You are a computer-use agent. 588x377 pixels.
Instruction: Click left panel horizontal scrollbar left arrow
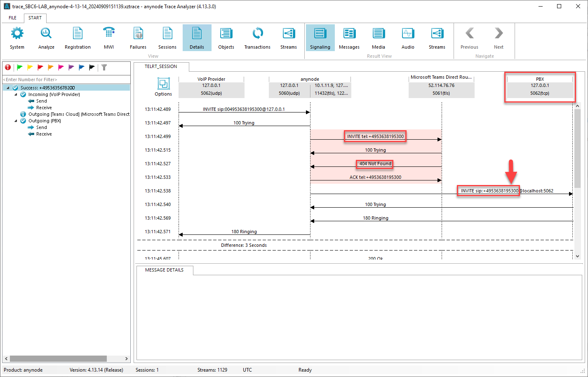click(6, 359)
